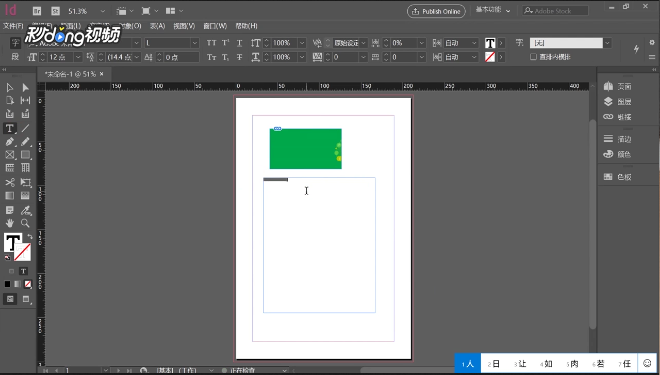Toggle Strikethrough formatting
The image size is (660, 375).
tap(240, 57)
